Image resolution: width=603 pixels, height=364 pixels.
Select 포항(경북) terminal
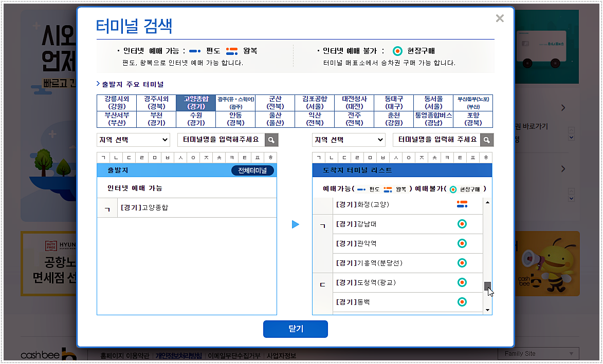point(473,120)
